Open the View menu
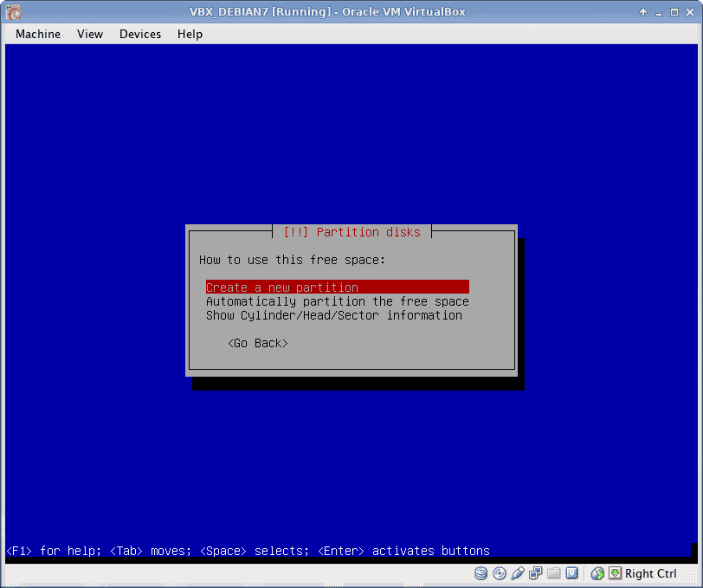 [90, 34]
